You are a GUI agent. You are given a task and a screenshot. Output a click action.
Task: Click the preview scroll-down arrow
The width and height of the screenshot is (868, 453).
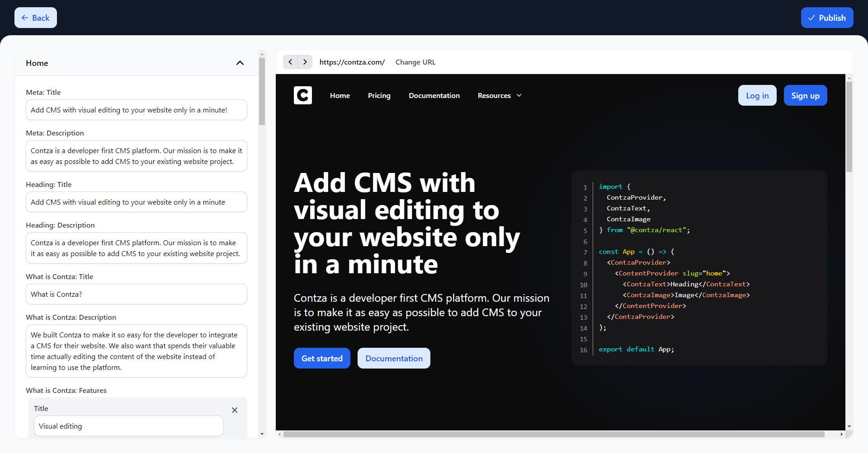coord(849,426)
